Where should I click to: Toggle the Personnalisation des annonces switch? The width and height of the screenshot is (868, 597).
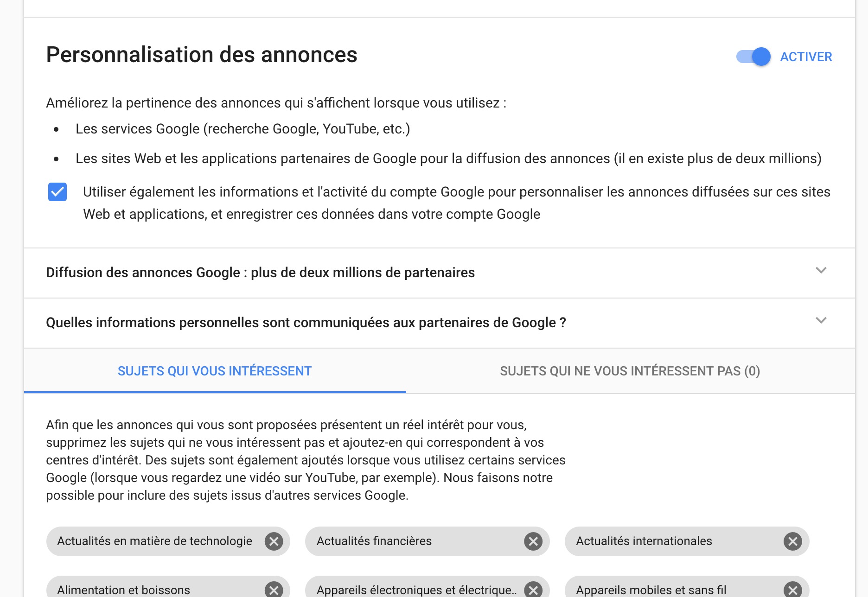click(x=753, y=57)
